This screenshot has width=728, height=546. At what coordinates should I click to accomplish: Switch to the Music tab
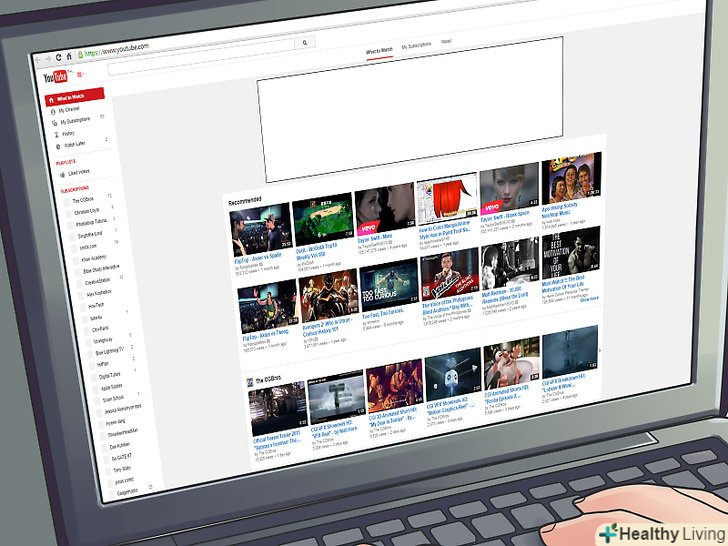(446, 42)
